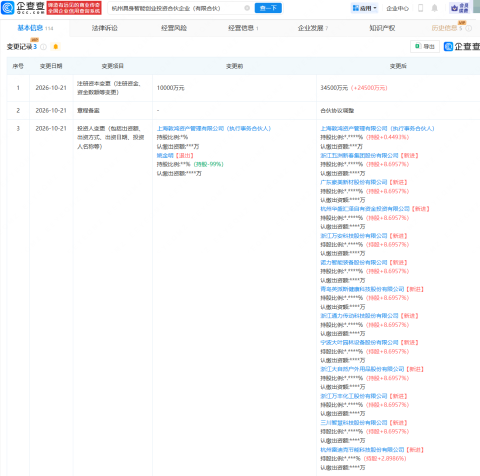Click the 持股+0.4493% change note
This screenshot has width=480, height=476.
click(x=387, y=137)
